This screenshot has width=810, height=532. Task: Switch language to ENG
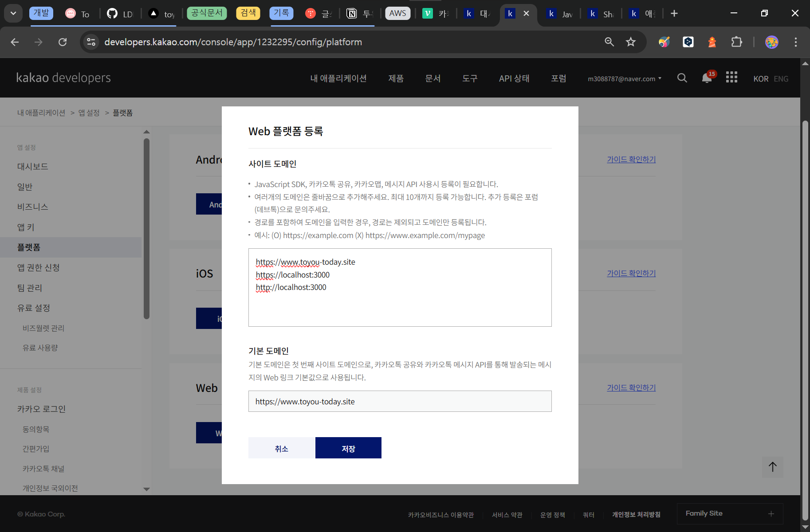click(x=781, y=79)
